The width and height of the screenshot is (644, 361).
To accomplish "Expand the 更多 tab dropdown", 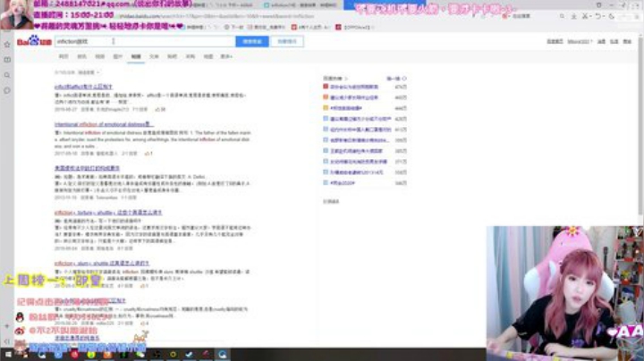I will (226, 56).
